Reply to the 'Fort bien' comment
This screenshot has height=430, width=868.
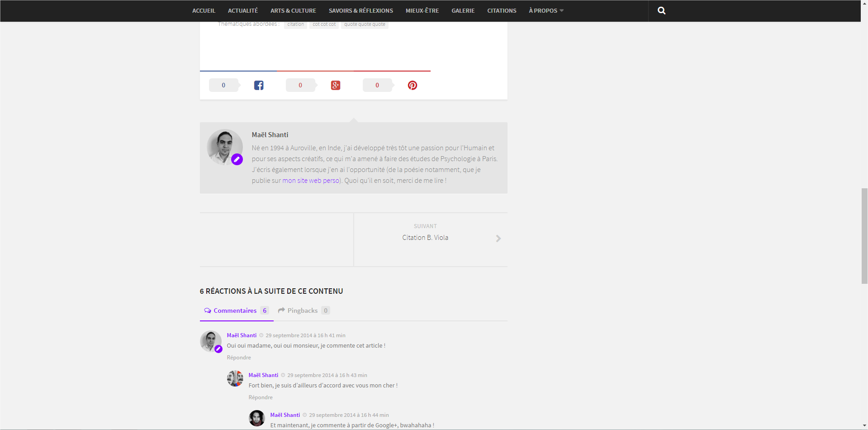point(261,397)
